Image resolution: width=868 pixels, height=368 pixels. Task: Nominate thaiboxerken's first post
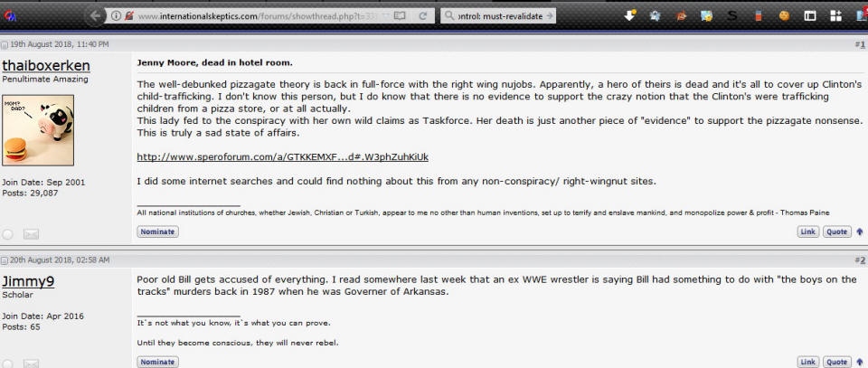(157, 231)
